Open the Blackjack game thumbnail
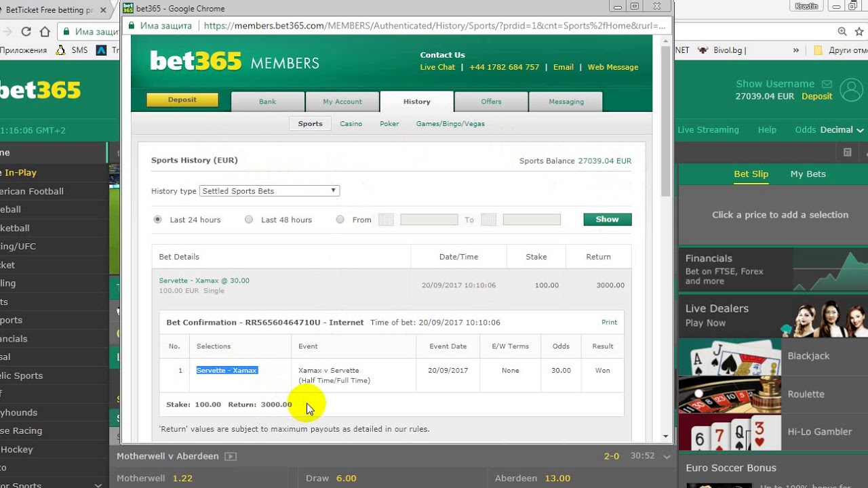This screenshot has width=868, height=488. click(x=730, y=357)
